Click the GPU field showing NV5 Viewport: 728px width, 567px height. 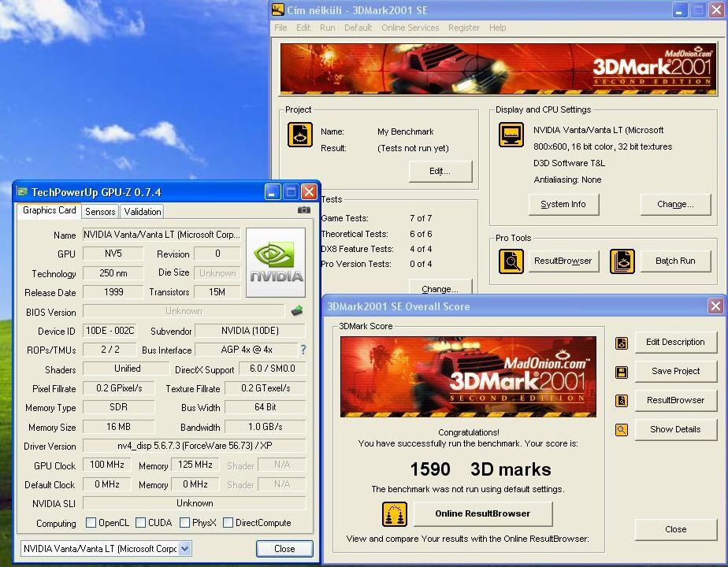pos(113,254)
